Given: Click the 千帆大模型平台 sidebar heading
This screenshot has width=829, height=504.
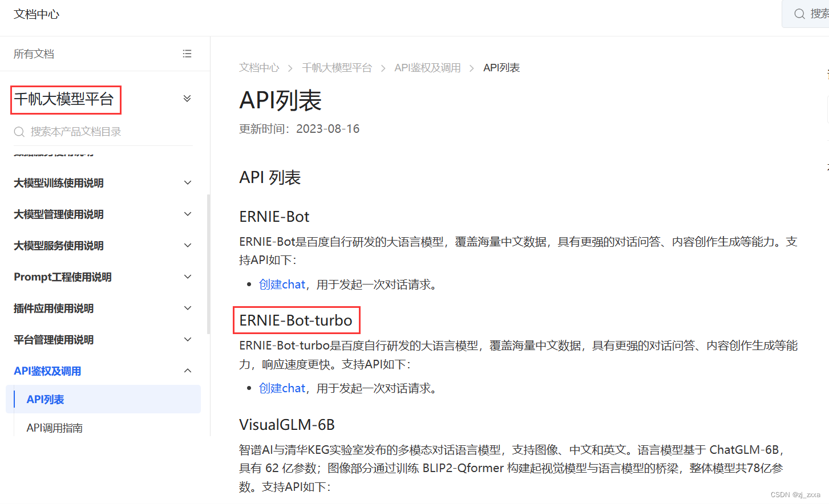Looking at the screenshot, I should pyautogui.click(x=64, y=99).
